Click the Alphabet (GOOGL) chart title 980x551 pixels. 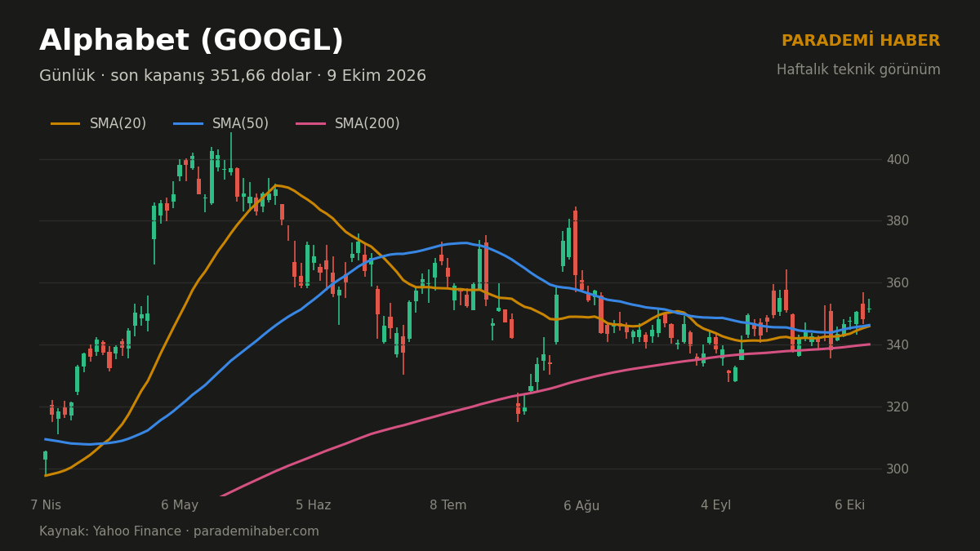tap(191, 42)
